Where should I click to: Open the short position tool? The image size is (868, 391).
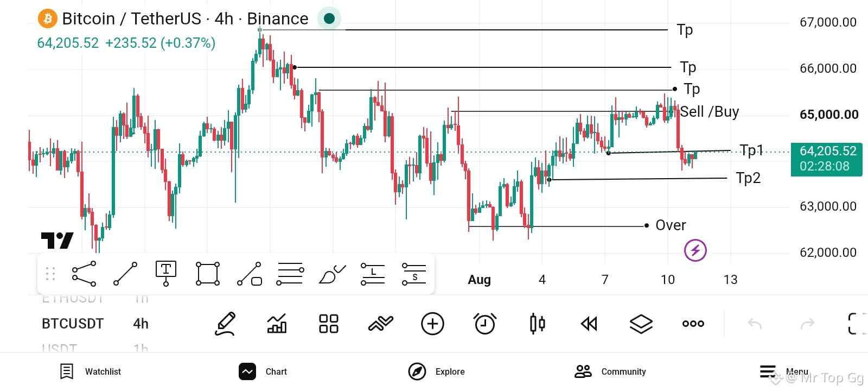pos(414,274)
